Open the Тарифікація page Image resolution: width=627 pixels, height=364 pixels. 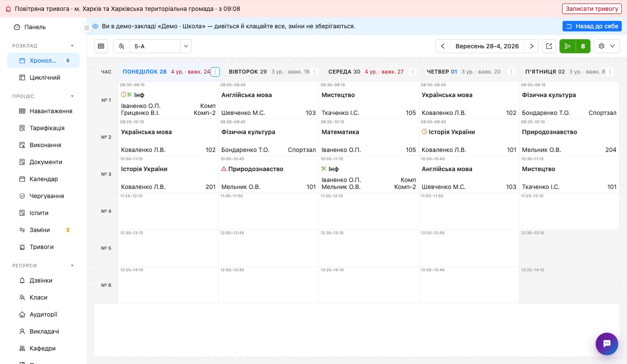43,128
